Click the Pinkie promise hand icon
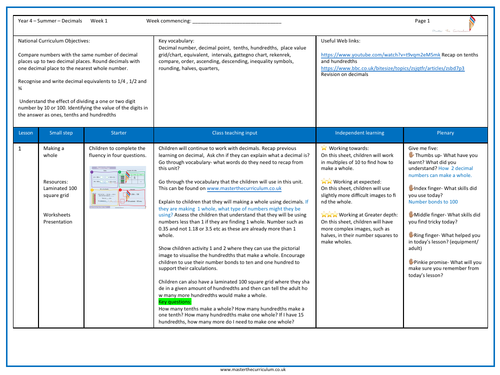 click(x=411, y=262)
